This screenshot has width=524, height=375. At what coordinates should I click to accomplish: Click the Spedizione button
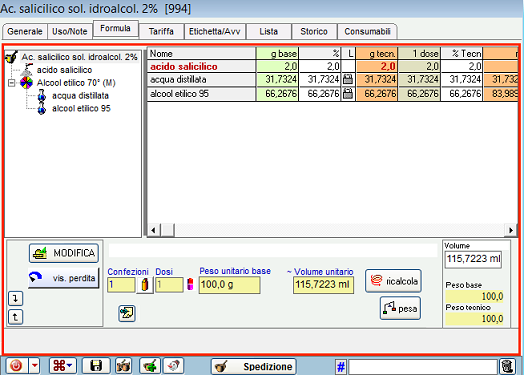tap(254, 367)
